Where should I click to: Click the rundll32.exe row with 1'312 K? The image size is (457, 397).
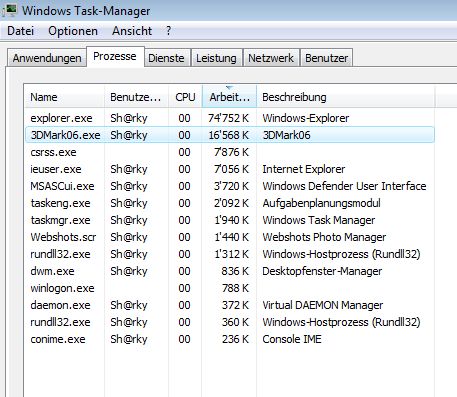click(230, 254)
